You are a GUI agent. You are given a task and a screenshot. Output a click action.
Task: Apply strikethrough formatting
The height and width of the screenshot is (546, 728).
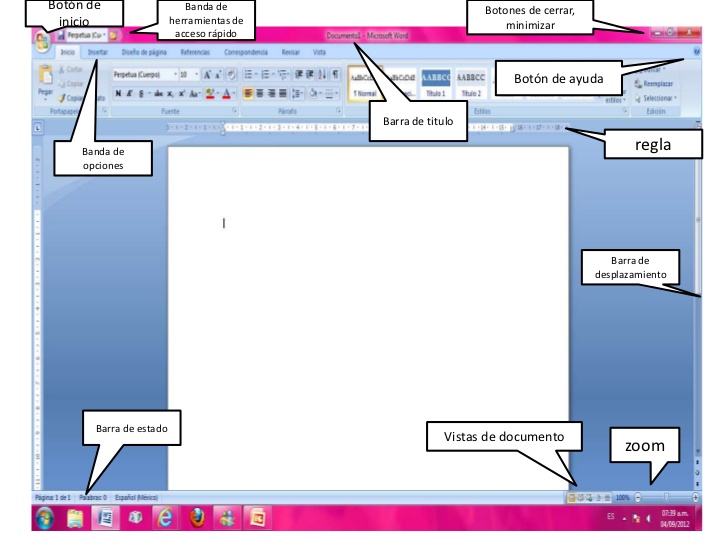[x=158, y=93]
